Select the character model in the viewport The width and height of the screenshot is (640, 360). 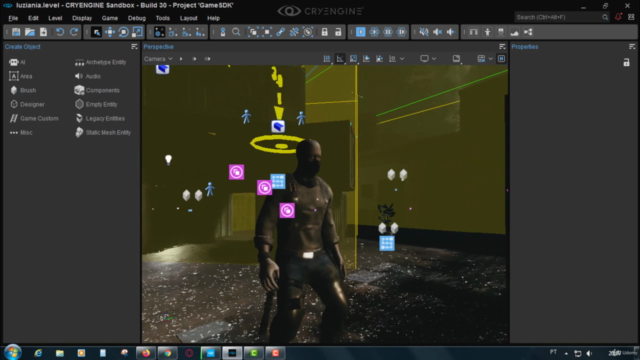point(303,241)
